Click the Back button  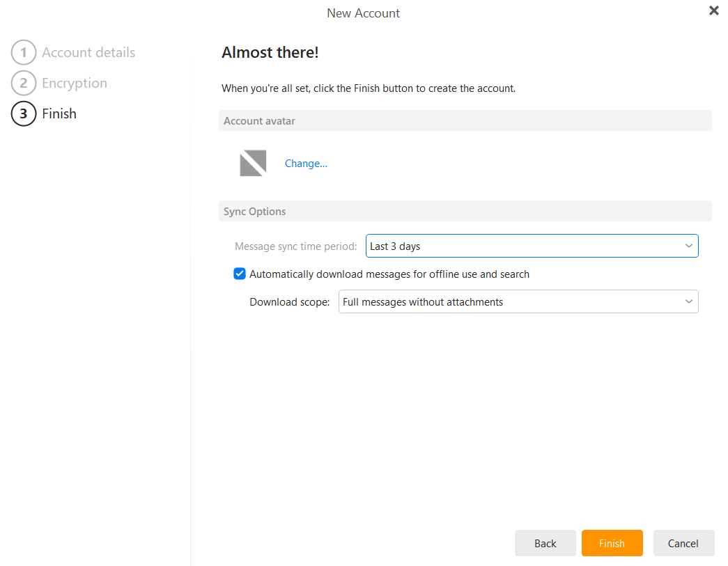click(x=545, y=543)
